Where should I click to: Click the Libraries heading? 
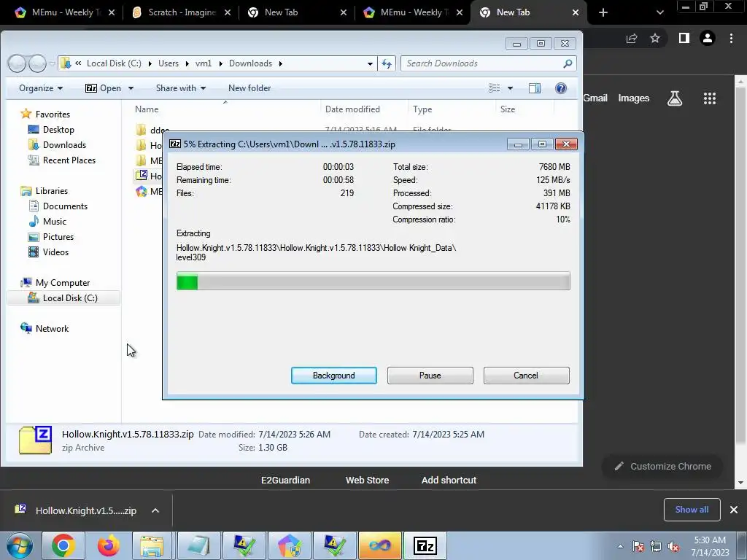(x=52, y=191)
